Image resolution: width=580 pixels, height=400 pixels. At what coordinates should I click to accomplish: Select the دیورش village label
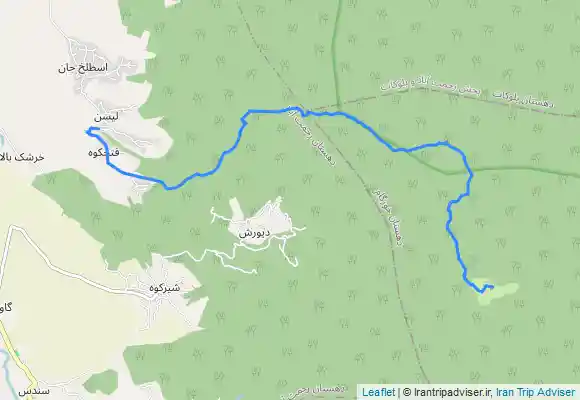tap(254, 233)
